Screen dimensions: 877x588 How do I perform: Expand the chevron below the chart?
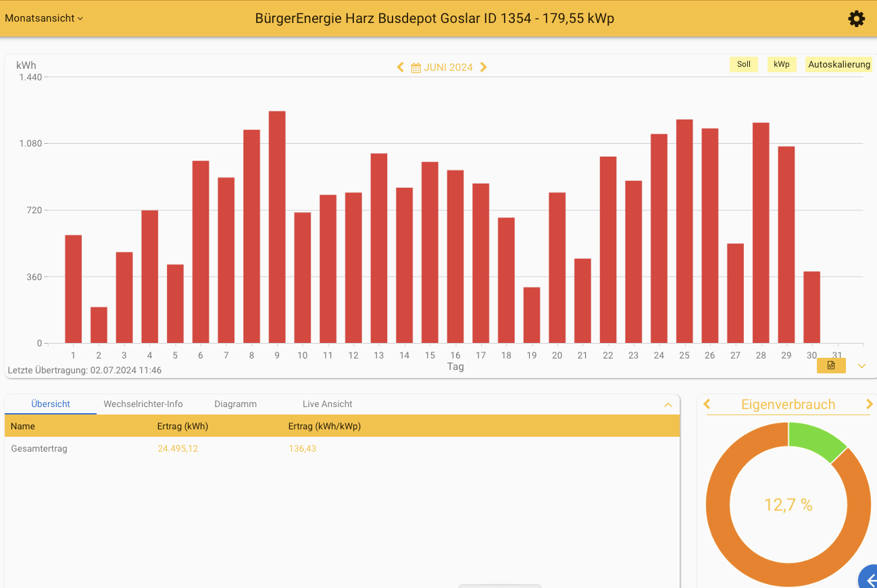tap(861, 366)
